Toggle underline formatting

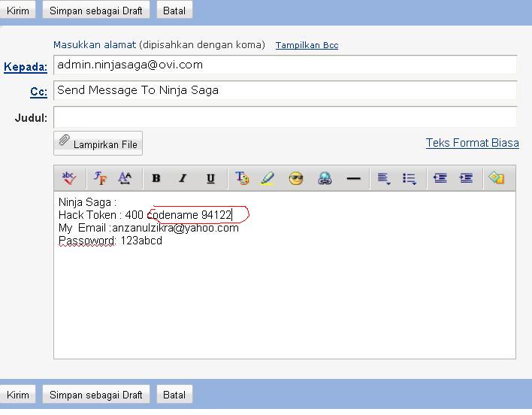pyautogui.click(x=210, y=178)
